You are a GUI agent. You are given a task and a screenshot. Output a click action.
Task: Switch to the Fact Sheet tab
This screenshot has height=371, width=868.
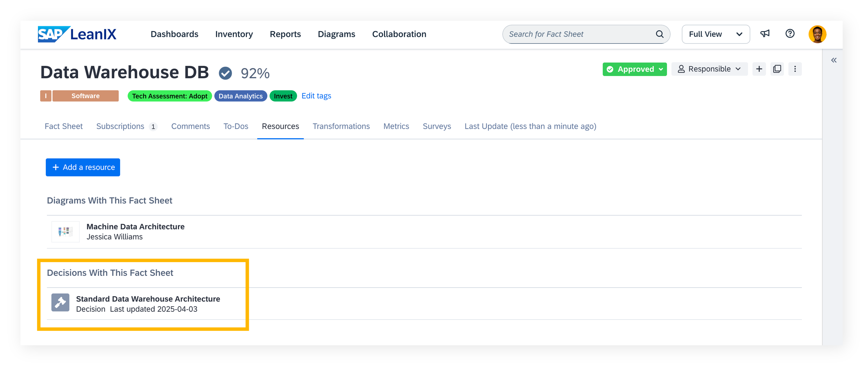(x=64, y=126)
